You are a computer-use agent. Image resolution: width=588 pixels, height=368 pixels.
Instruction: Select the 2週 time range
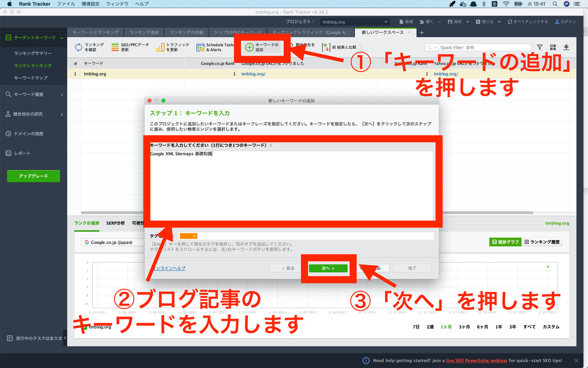tap(430, 327)
